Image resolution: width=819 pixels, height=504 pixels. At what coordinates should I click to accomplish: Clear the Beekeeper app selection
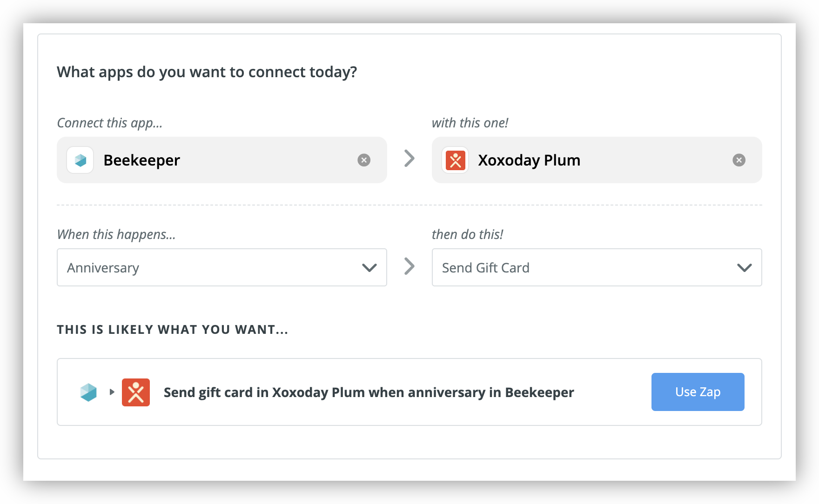coord(364,160)
